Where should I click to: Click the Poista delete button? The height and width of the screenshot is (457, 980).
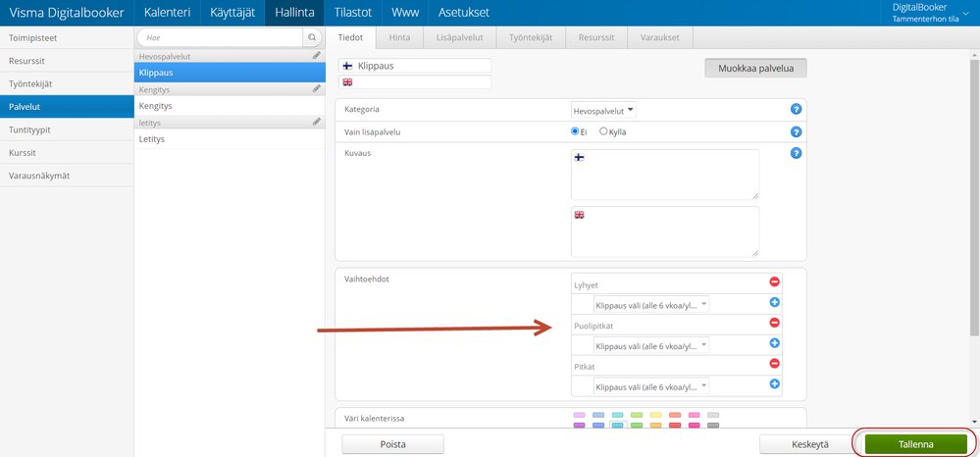click(393, 444)
